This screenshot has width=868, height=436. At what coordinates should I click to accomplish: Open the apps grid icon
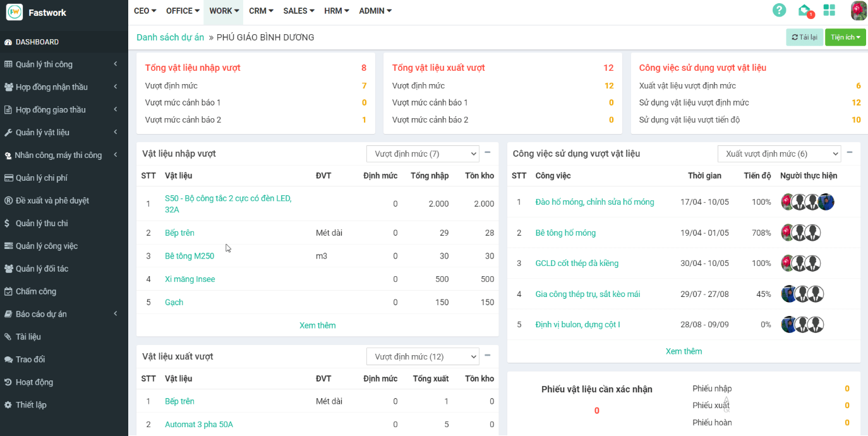[x=829, y=11]
